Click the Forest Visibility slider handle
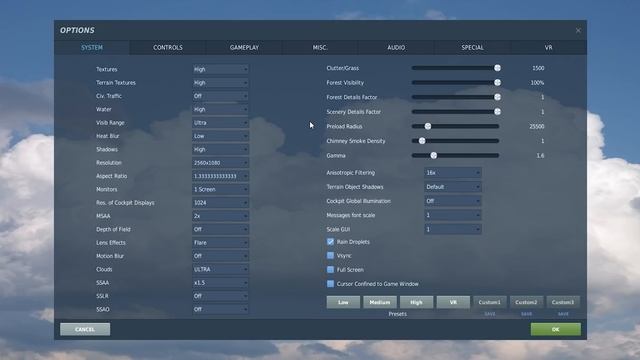This screenshot has height=360, width=640. [497, 82]
